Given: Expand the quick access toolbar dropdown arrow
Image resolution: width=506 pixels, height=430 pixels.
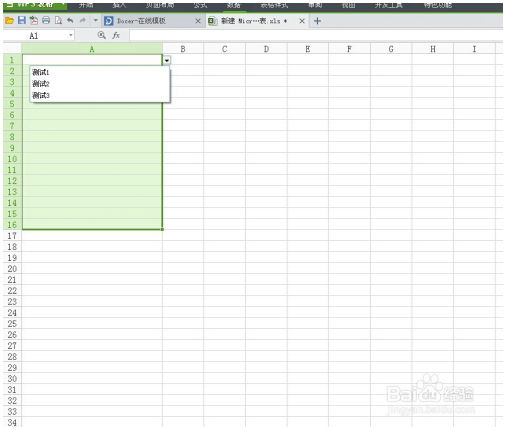Looking at the screenshot, I should (x=96, y=20).
